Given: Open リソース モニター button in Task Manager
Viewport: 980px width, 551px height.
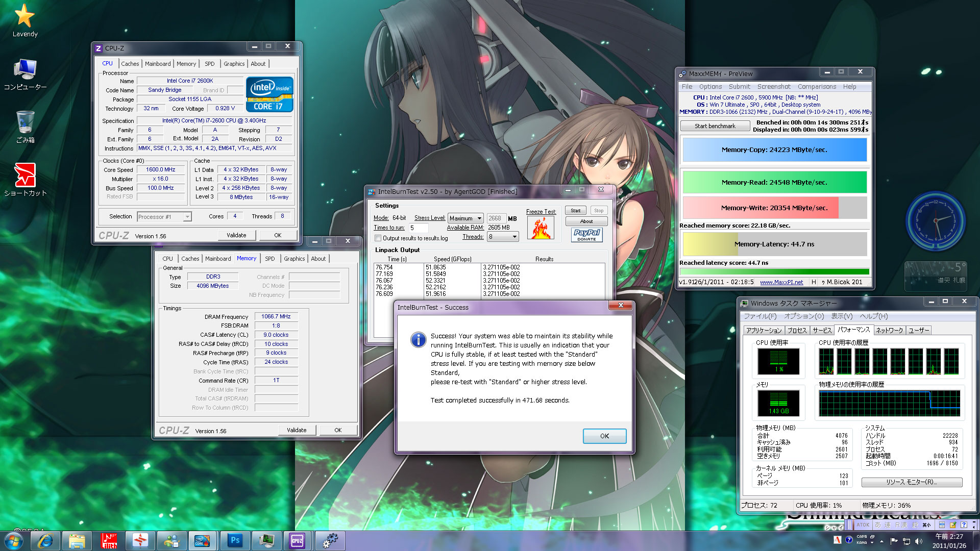Looking at the screenshot, I should pos(912,482).
